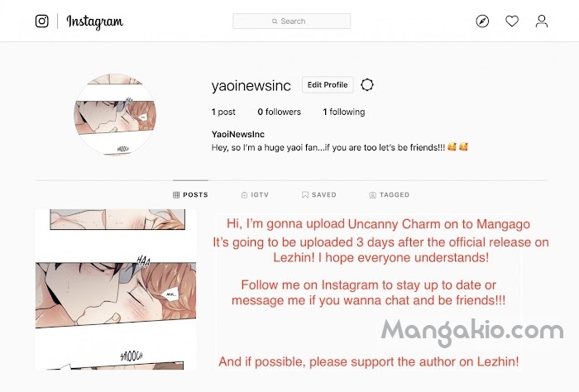
Task: Click the Instagram wordmark logo
Action: [x=95, y=22]
